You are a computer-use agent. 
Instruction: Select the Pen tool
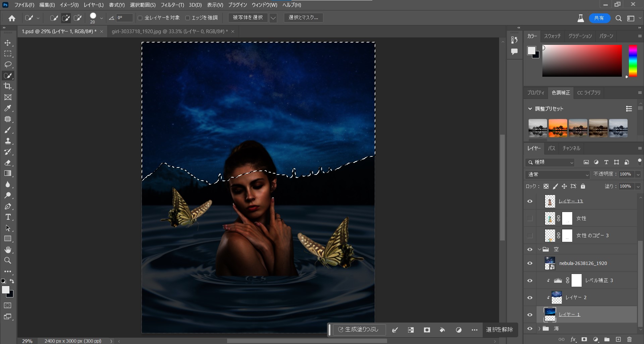(8, 206)
